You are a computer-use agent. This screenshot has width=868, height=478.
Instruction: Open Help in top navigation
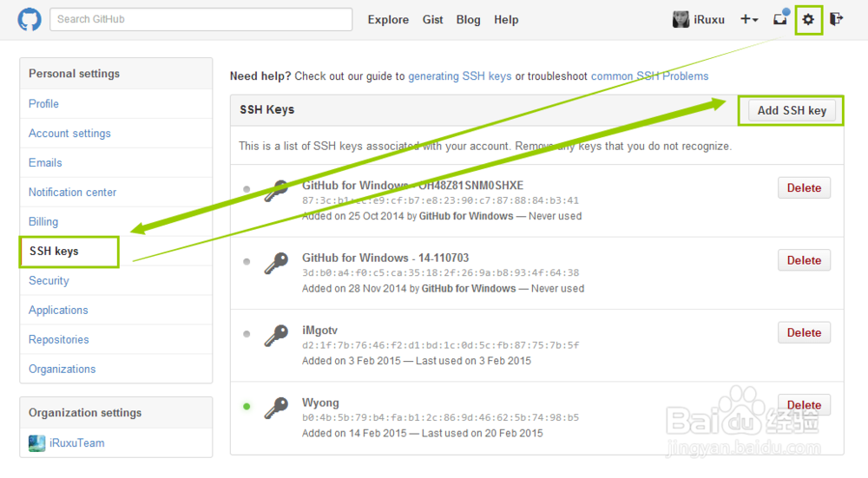(506, 20)
